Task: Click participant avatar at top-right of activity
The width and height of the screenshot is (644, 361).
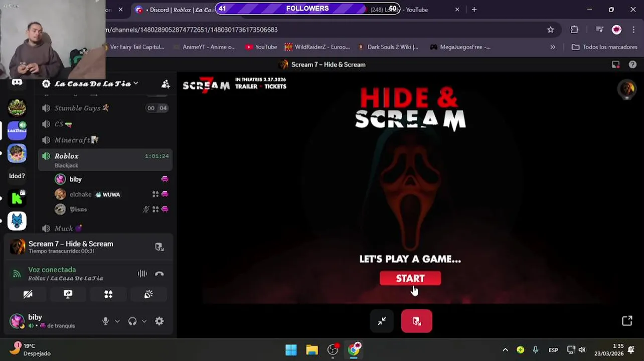Action: (627, 89)
